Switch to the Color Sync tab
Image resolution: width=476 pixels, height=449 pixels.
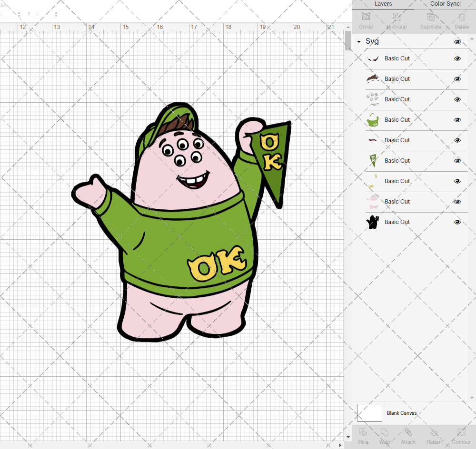click(x=445, y=4)
